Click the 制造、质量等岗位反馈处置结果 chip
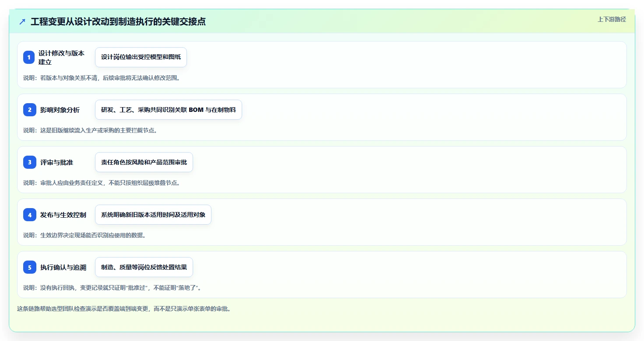The height and width of the screenshot is (341, 644). (x=144, y=267)
